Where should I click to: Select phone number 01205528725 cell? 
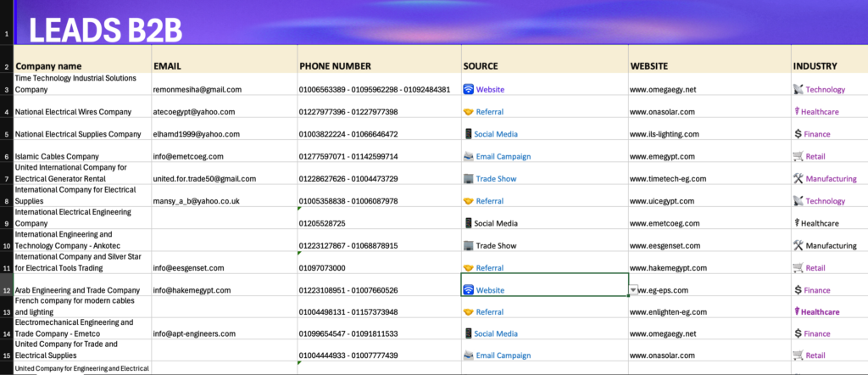pos(379,218)
